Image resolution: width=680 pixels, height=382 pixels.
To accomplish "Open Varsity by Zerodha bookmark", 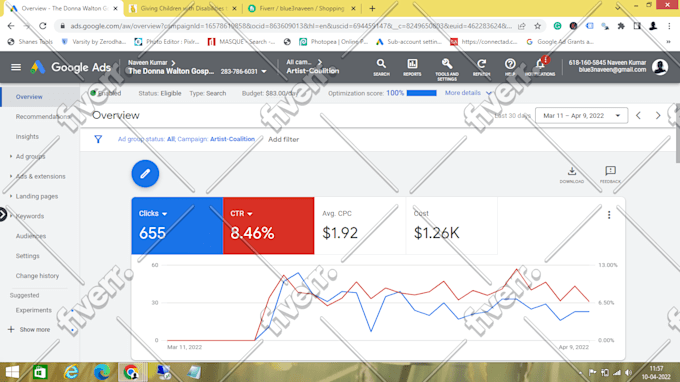I will [x=94, y=42].
